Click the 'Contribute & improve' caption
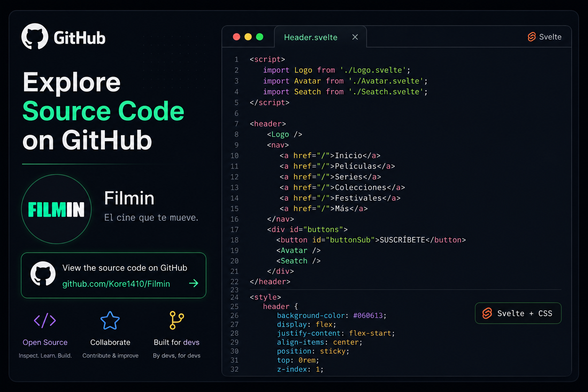The height and width of the screenshot is (392, 588). point(110,356)
